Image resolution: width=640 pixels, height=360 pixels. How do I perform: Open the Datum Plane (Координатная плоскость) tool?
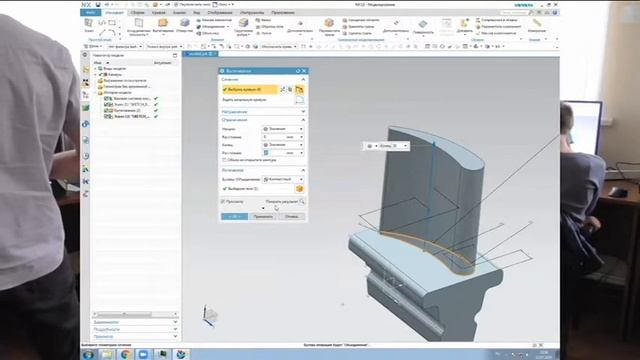[x=139, y=27]
